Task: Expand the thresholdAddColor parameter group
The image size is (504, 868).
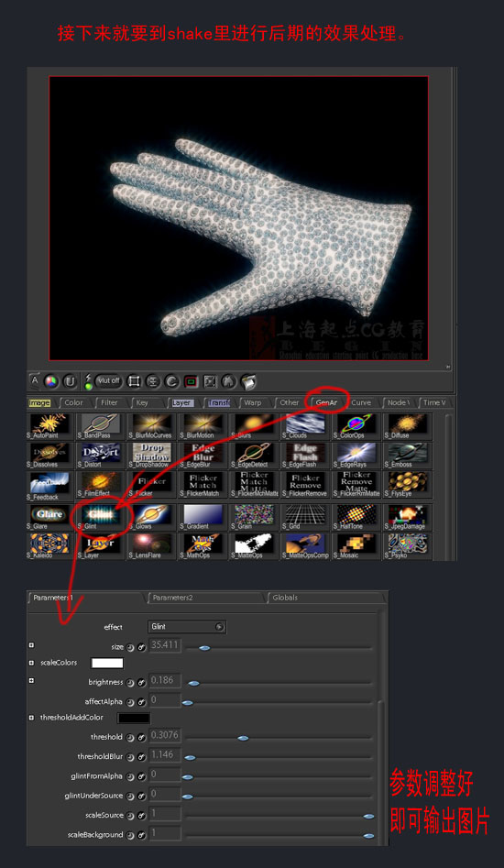Action: pyautogui.click(x=31, y=718)
